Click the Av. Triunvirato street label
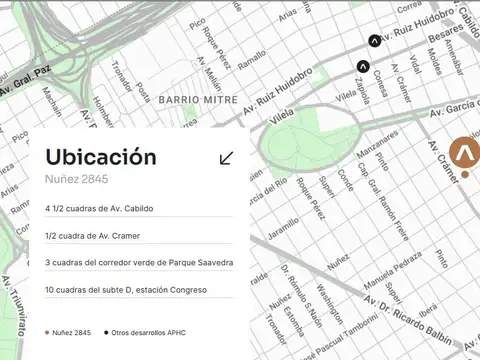480x360 pixels. pos(14,305)
